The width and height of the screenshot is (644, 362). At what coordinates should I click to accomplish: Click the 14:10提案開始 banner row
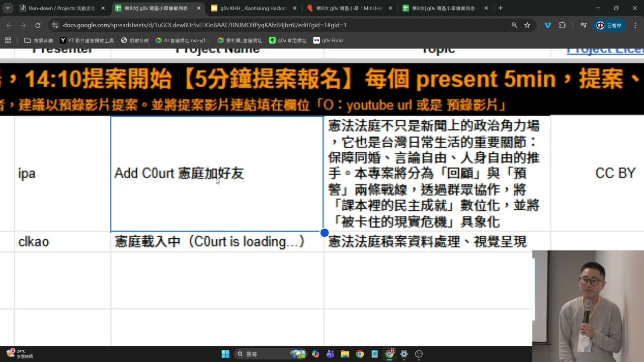322,79
